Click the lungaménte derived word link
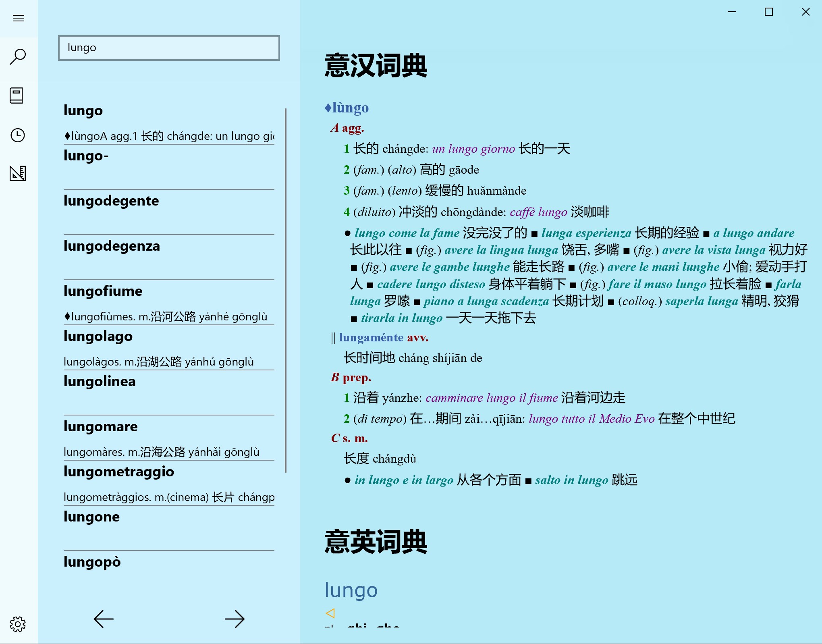Screen dimensions: 822x644 (x=371, y=337)
